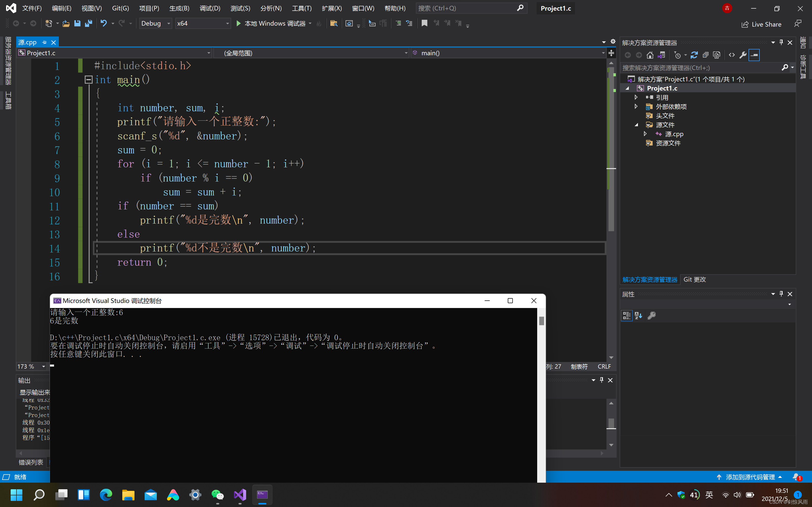Toggle the preview selected items button
812x507 pixels.
pos(754,55)
